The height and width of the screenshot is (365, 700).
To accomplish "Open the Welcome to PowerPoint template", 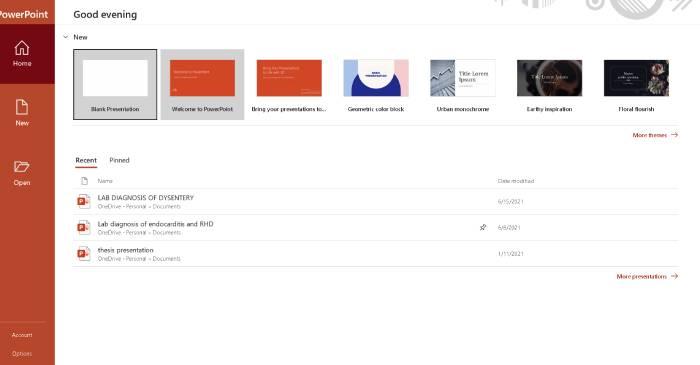I will click(202, 84).
